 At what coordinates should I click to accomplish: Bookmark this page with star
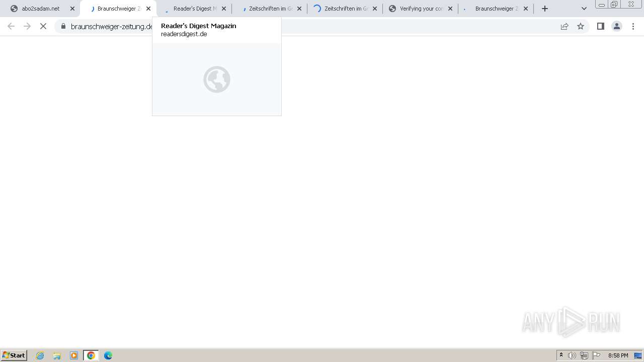tap(581, 26)
